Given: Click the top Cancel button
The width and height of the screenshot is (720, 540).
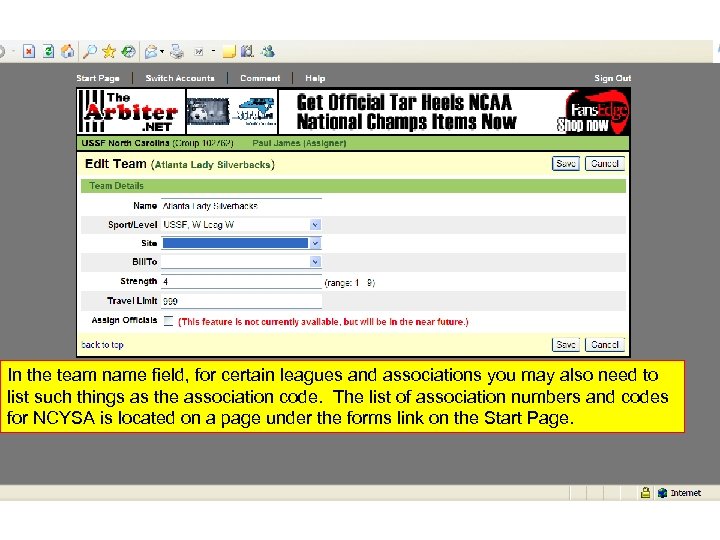Looking at the screenshot, I should (x=605, y=163).
